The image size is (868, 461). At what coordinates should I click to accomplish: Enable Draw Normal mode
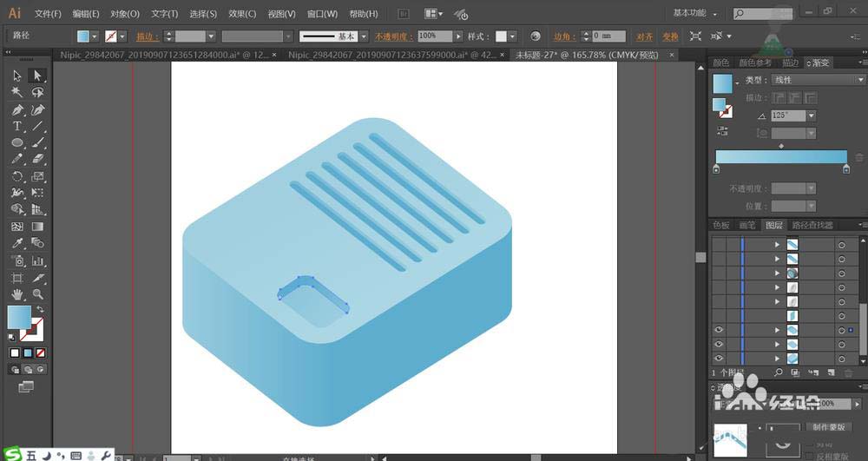[x=15, y=369]
